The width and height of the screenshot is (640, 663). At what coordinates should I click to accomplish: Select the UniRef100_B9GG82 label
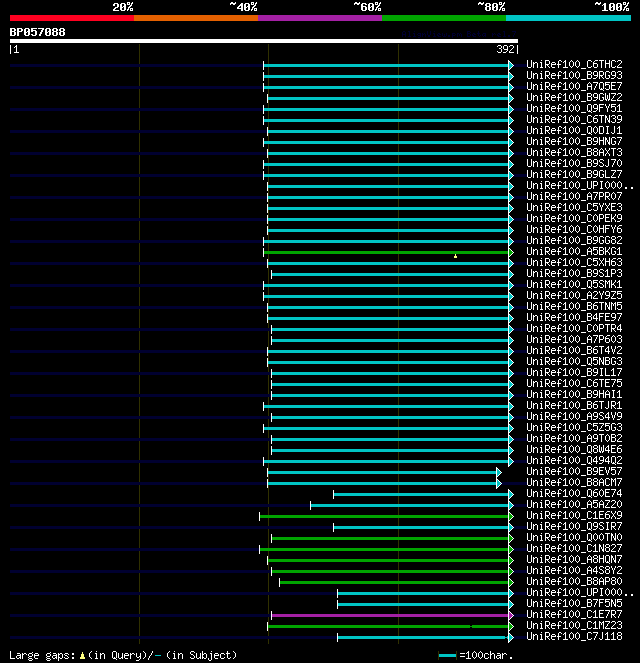click(574, 240)
